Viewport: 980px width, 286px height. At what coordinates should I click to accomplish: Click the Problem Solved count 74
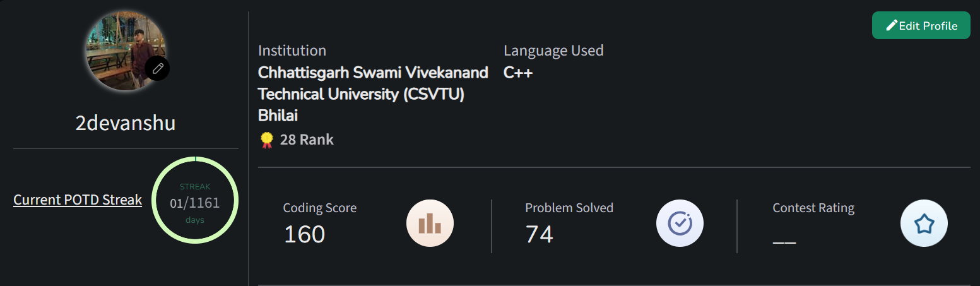(540, 234)
